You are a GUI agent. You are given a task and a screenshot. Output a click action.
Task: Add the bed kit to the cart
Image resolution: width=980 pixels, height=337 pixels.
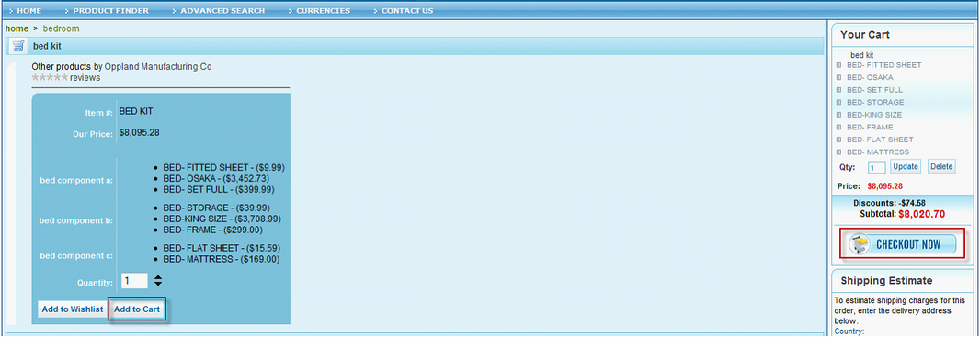click(x=137, y=309)
